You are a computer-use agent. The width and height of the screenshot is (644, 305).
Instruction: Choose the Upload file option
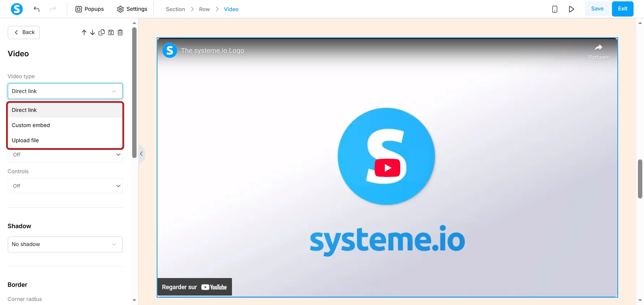click(65, 141)
